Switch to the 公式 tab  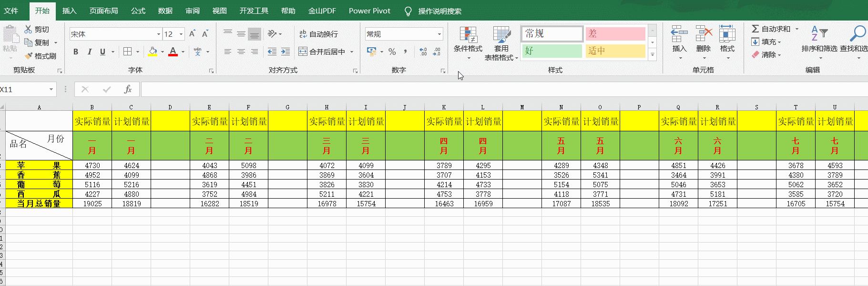point(138,11)
